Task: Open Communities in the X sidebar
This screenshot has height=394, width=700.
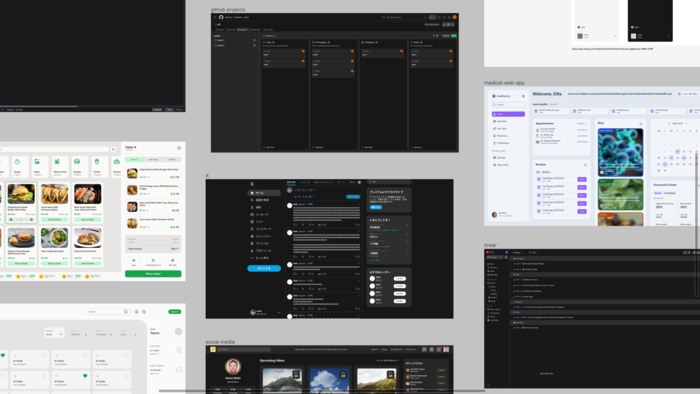Action: 260,236
